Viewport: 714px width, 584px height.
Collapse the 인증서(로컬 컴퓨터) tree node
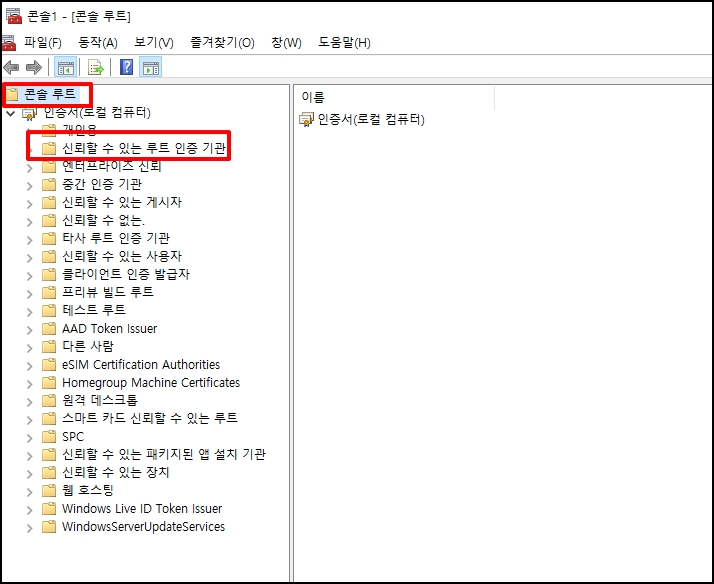click(11, 113)
